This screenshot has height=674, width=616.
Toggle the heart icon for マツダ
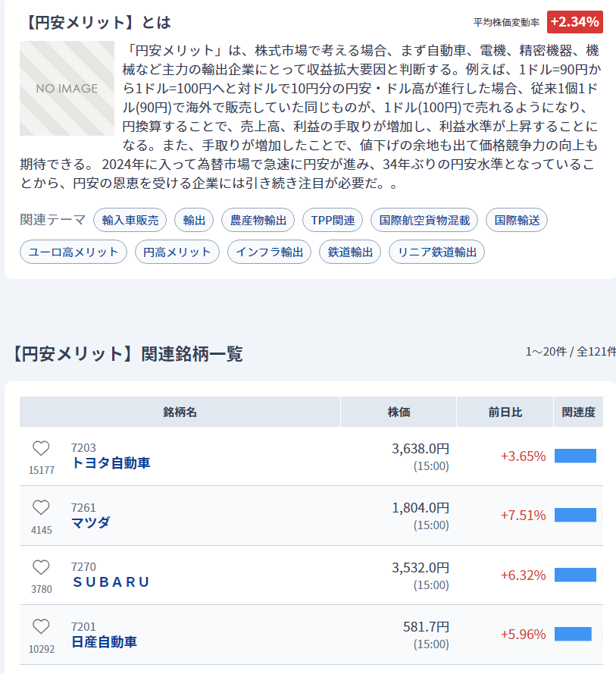tap(41, 508)
